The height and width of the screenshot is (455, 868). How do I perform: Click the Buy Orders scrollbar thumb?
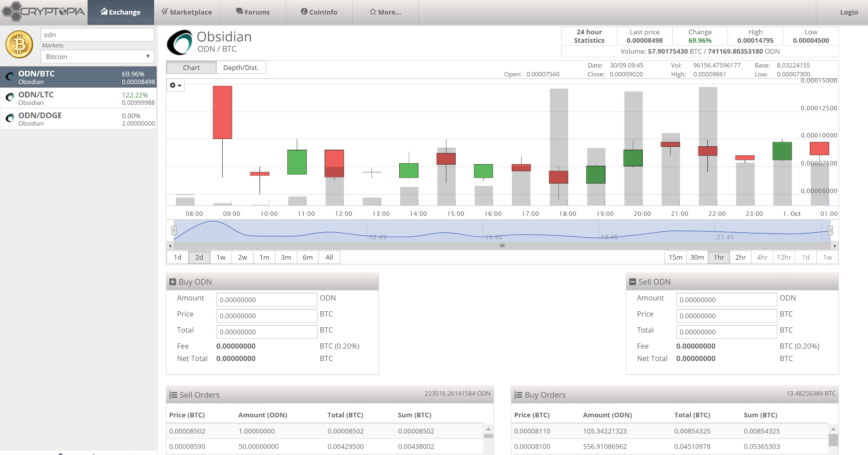833,440
